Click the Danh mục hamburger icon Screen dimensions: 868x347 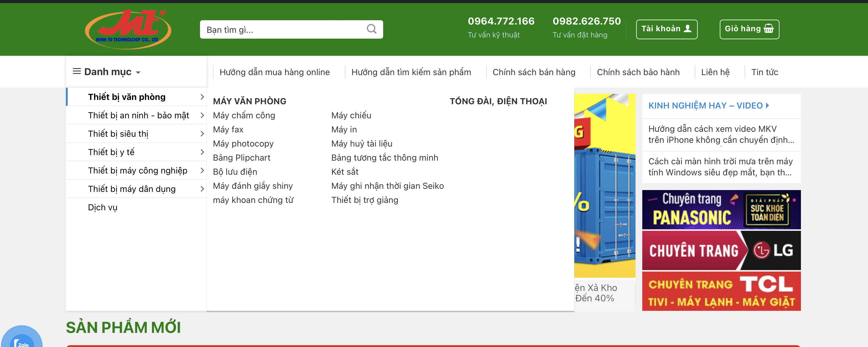(x=77, y=71)
